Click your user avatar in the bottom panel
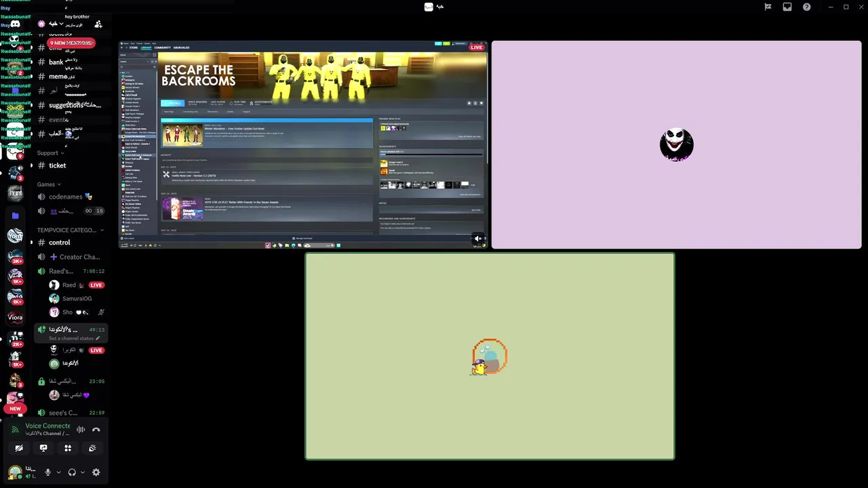 point(15,472)
